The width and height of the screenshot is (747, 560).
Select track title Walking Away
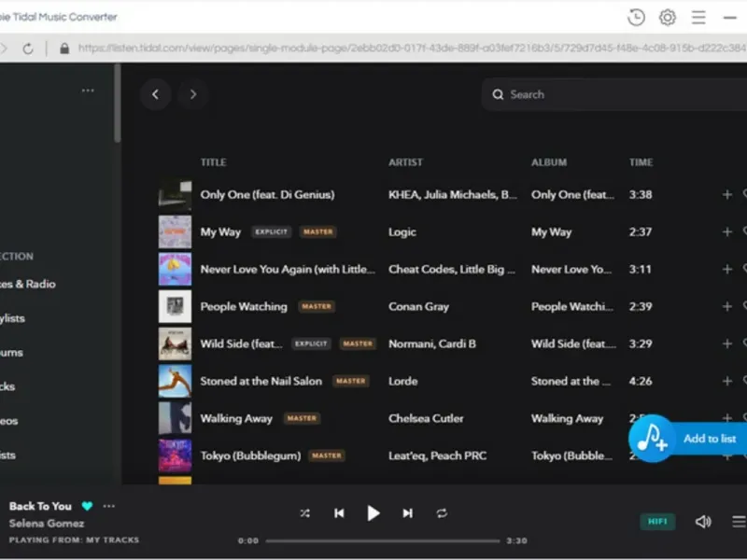[x=236, y=418]
